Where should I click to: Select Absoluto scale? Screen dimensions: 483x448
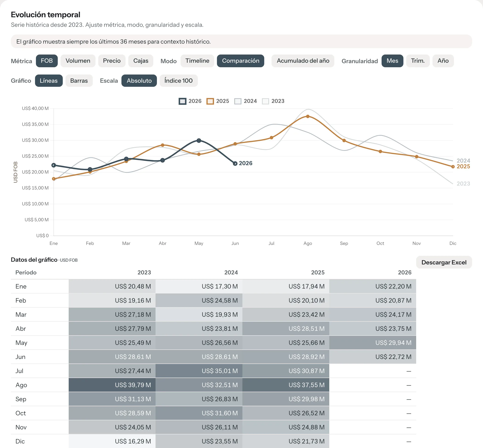pyautogui.click(x=139, y=81)
